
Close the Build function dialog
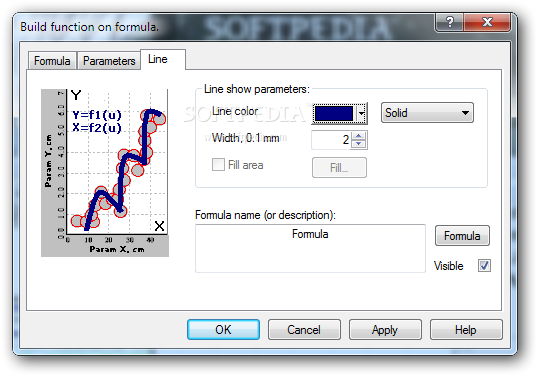tap(487, 22)
